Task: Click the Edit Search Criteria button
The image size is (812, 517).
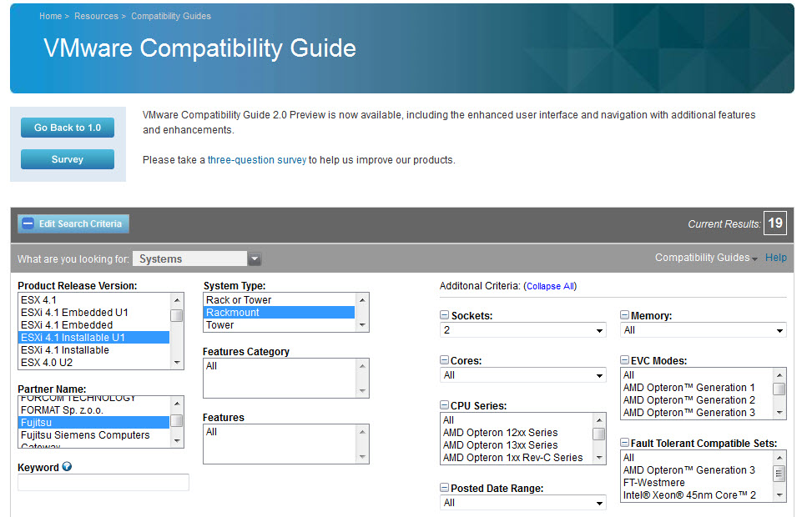Action: point(73,223)
